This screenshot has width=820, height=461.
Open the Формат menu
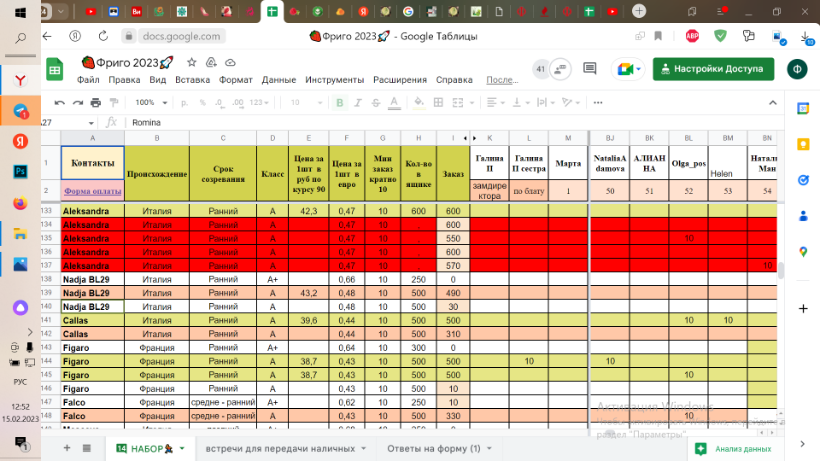(235, 79)
